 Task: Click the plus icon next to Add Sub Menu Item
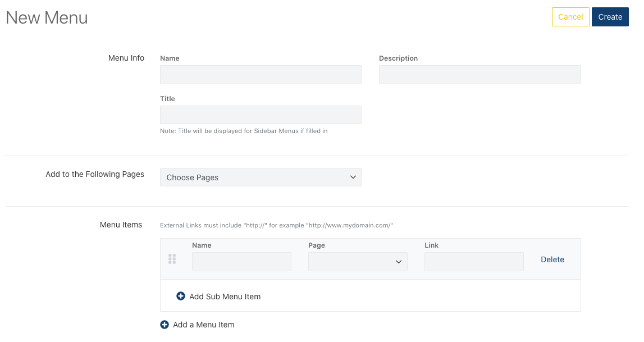181,296
